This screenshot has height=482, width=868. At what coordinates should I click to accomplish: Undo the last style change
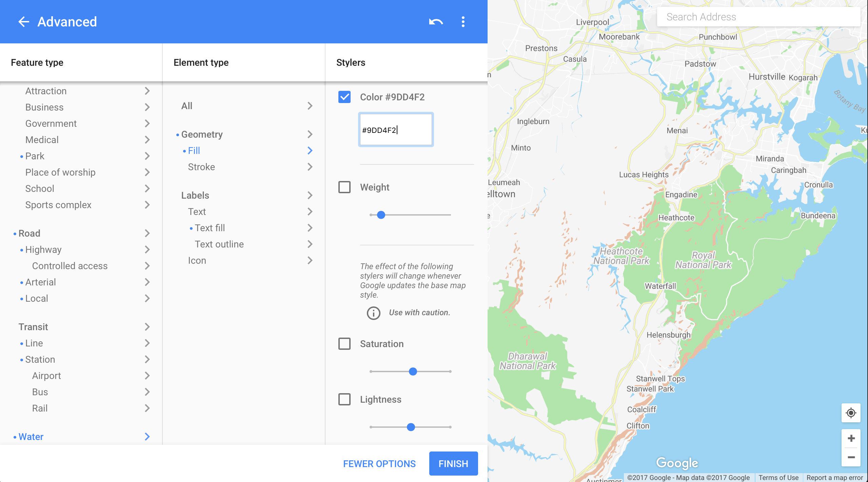tap(436, 22)
